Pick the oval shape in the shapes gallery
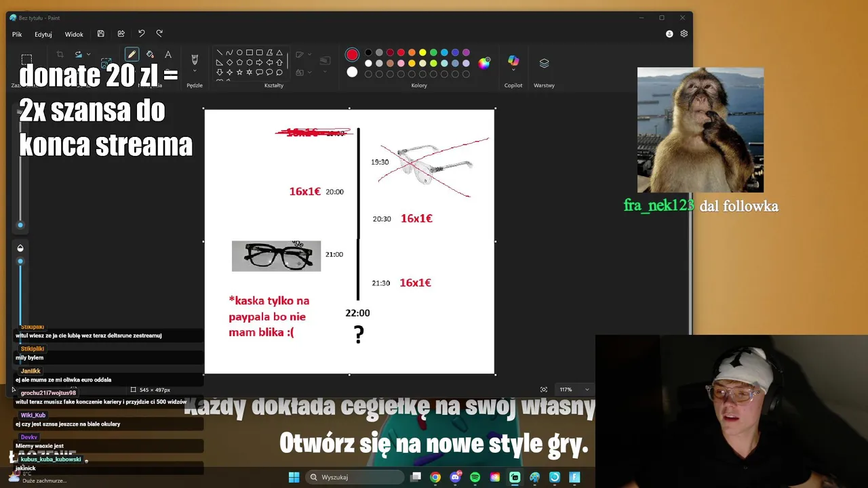Image resolution: width=868 pixels, height=488 pixels. (x=239, y=52)
